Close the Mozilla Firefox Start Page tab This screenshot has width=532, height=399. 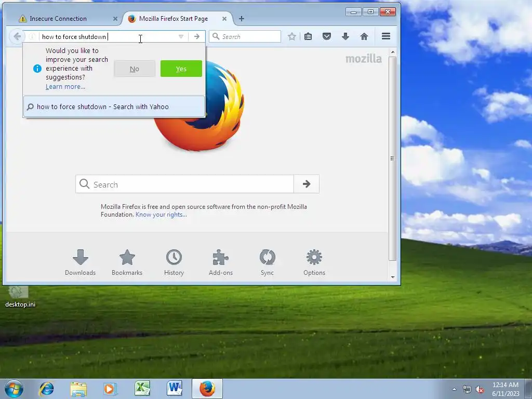pyautogui.click(x=224, y=19)
